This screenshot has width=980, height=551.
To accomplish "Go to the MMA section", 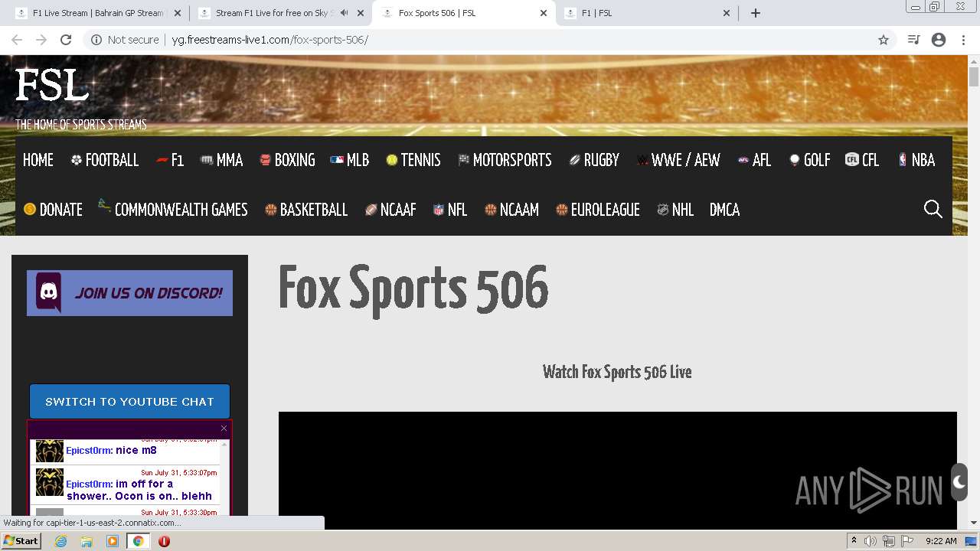I will pos(222,160).
